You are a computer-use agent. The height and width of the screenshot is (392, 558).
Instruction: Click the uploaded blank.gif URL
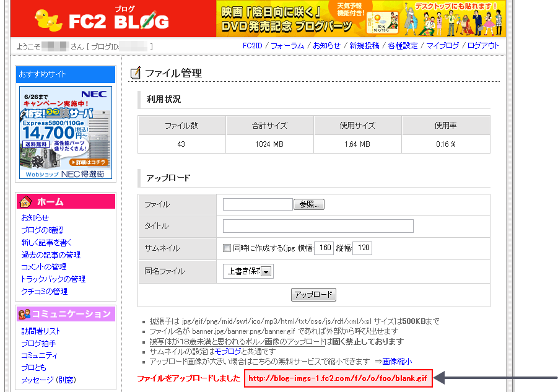337,378
